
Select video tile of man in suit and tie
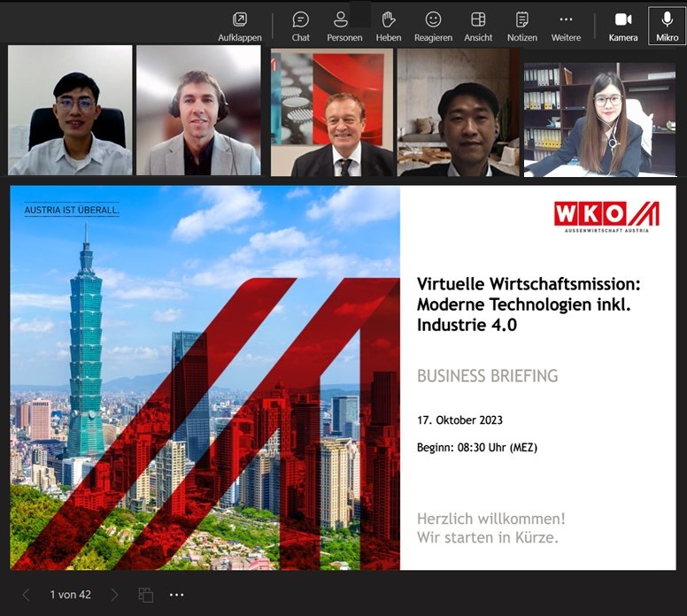(x=332, y=112)
